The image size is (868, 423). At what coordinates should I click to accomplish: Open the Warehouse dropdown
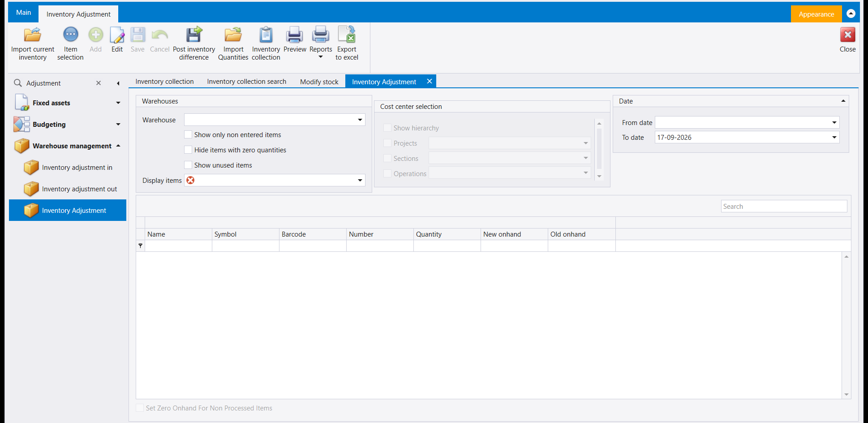coord(360,120)
